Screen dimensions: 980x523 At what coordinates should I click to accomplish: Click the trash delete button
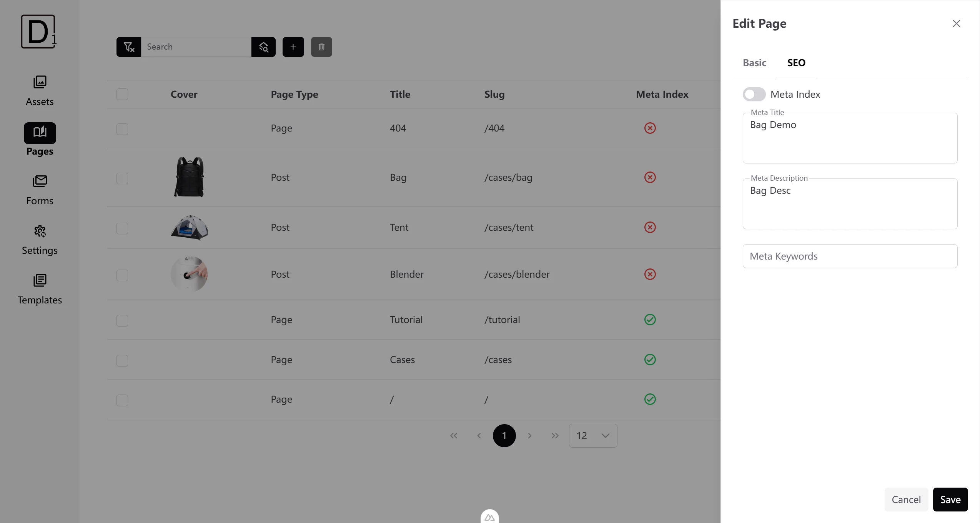(x=321, y=47)
